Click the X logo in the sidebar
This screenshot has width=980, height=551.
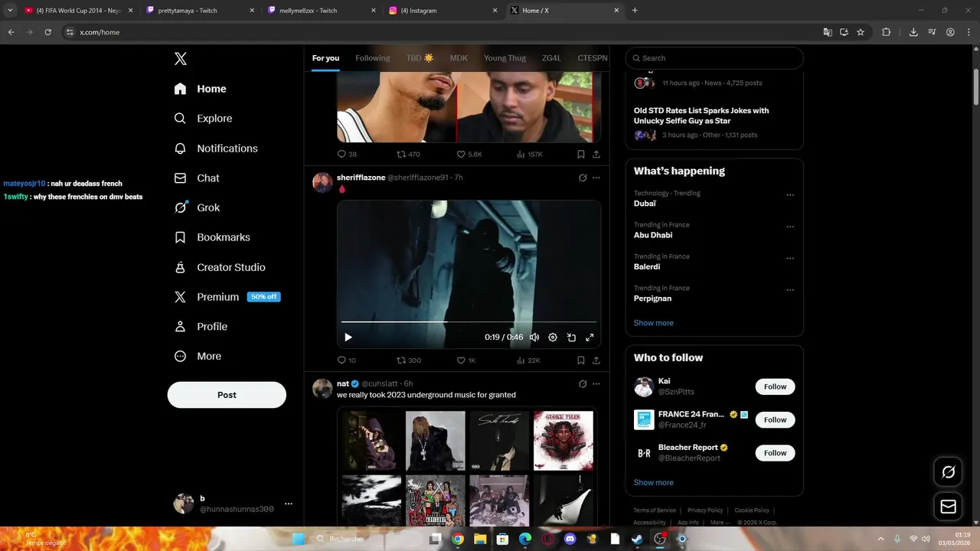click(x=181, y=59)
